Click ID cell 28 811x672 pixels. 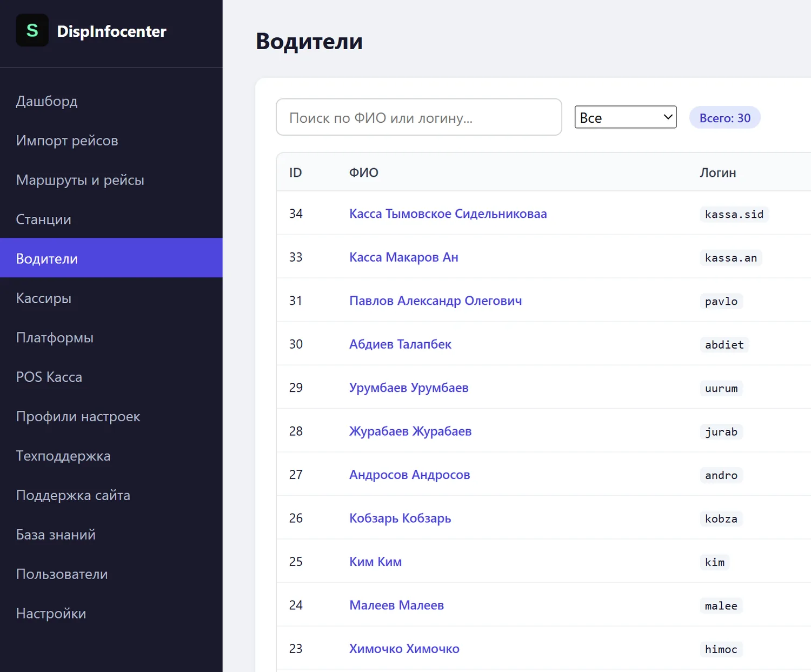296,431
